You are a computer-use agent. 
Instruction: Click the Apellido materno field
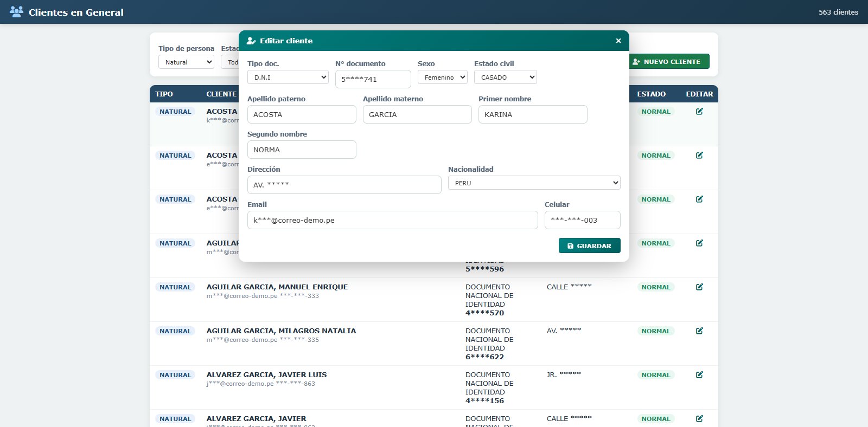[x=417, y=114]
